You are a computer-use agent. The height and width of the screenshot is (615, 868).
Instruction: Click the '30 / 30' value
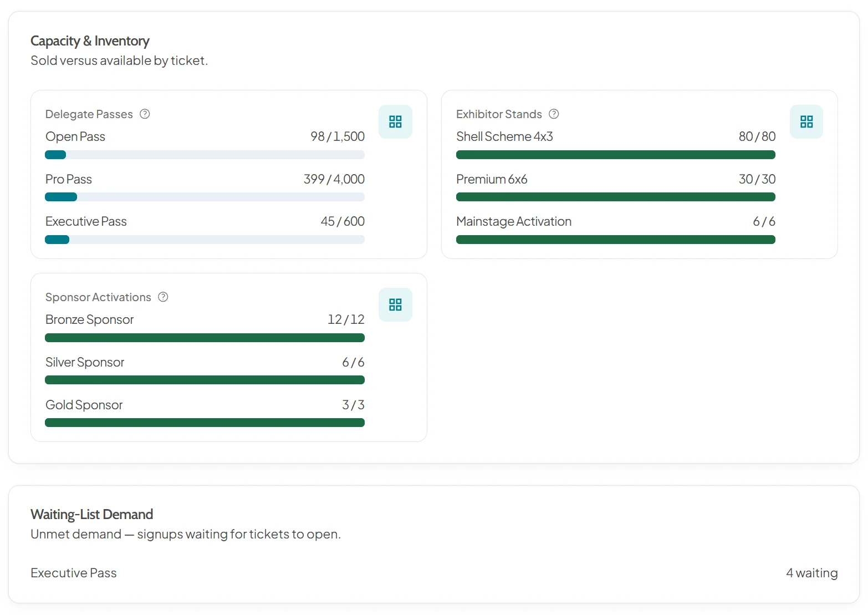[757, 179]
